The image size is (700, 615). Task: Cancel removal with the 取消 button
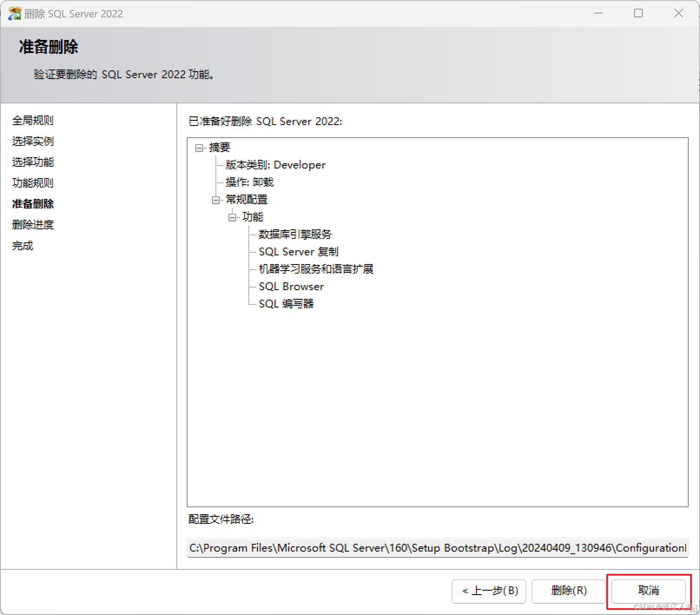pyautogui.click(x=649, y=591)
